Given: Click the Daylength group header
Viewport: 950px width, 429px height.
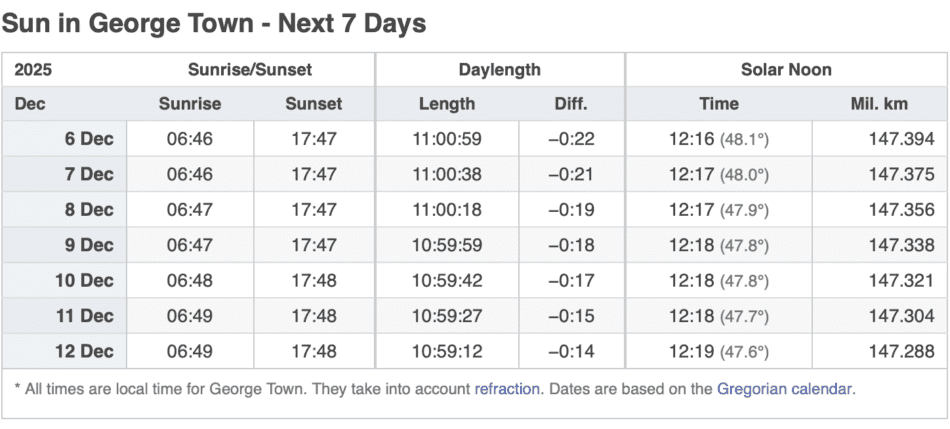Looking at the screenshot, I should 499,70.
